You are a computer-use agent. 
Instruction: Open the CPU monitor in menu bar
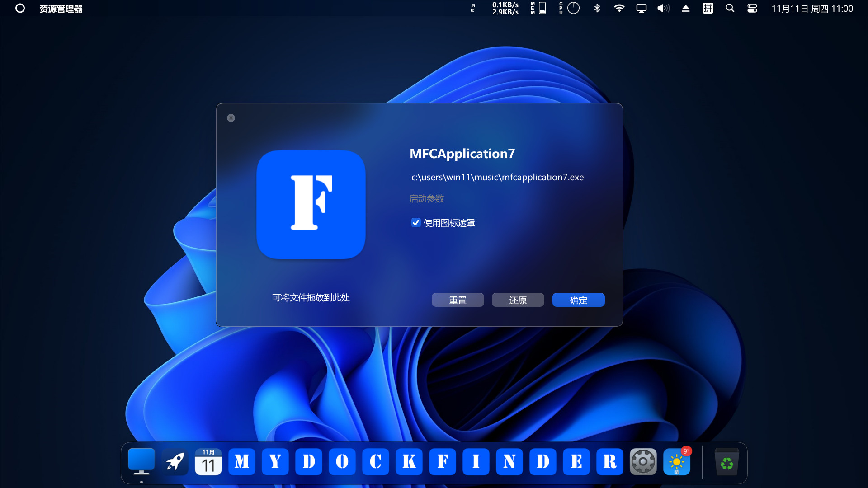[x=570, y=8]
